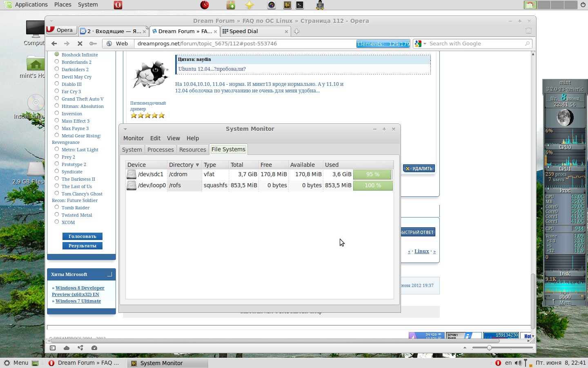Switch to the Resources tab
The width and height of the screenshot is (588, 368).
tap(192, 150)
